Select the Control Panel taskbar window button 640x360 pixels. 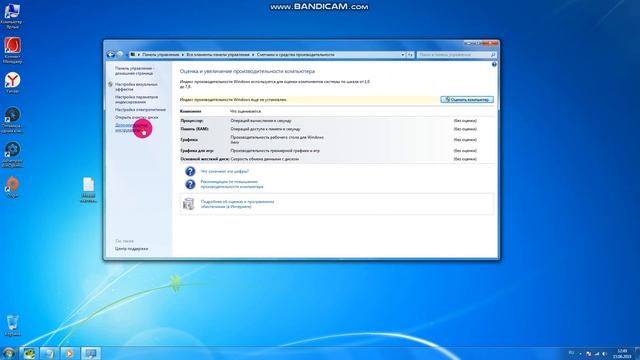coord(91,353)
